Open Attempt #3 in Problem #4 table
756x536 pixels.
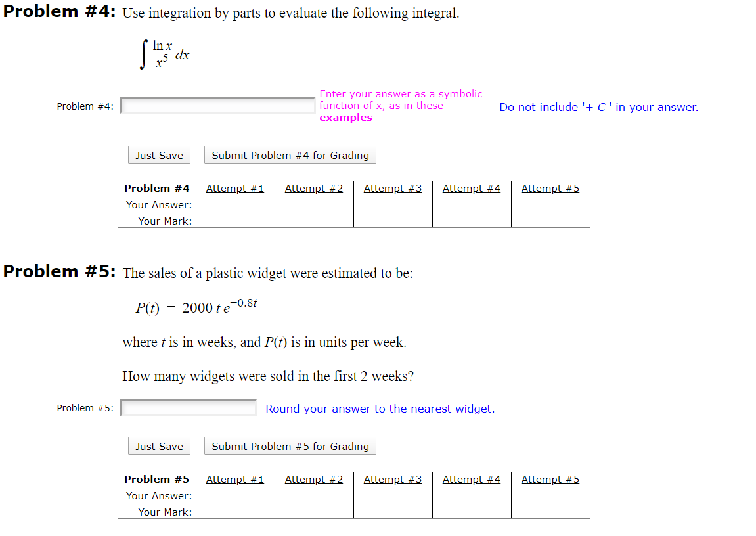tap(393, 188)
